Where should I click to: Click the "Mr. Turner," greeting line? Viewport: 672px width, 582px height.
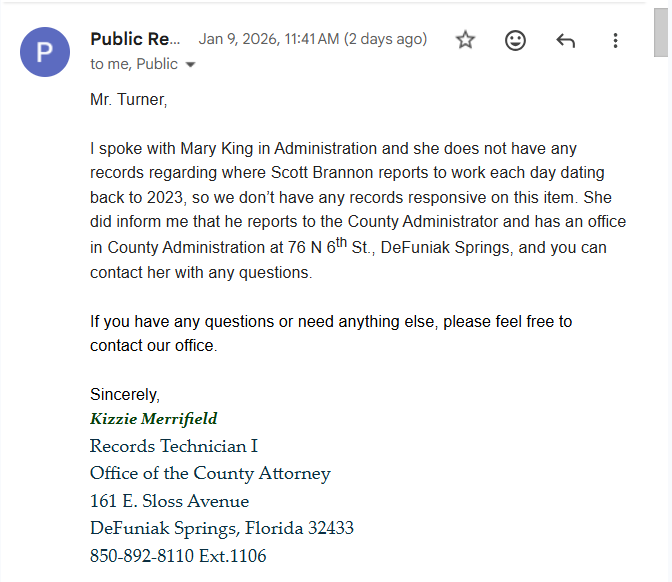129,99
